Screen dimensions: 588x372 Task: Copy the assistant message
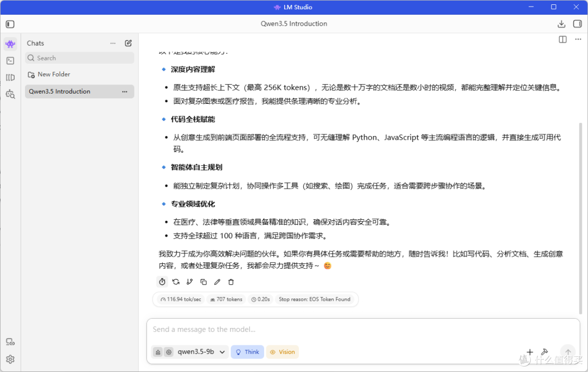(x=204, y=282)
